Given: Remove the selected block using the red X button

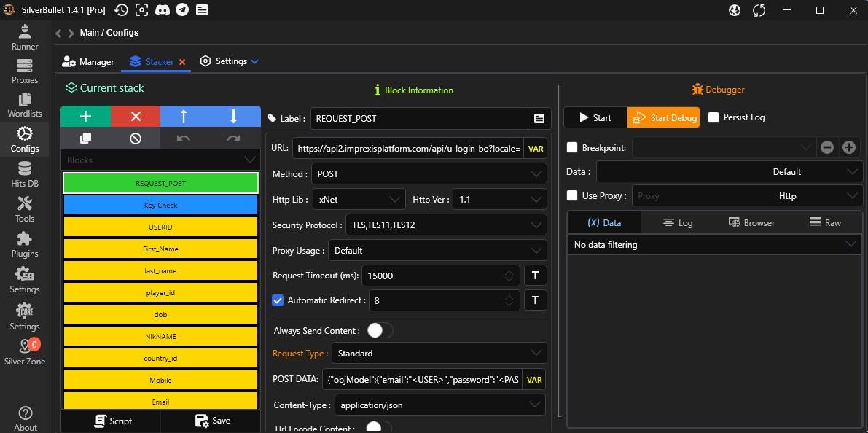Looking at the screenshot, I should click(x=136, y=117).
